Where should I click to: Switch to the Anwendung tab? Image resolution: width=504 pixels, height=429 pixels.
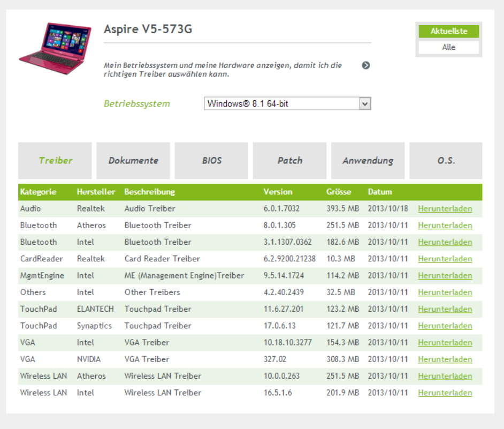(x=368, y=161)
